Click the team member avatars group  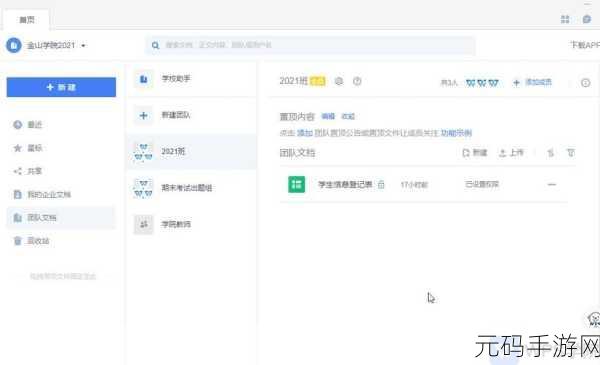pyautogui.click(x=482, y=83)
